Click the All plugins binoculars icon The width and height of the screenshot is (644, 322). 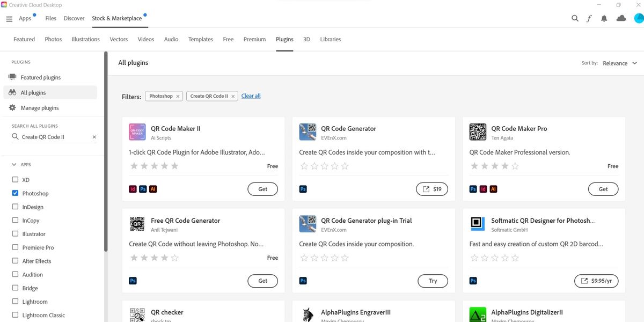(x=12, y=92)
